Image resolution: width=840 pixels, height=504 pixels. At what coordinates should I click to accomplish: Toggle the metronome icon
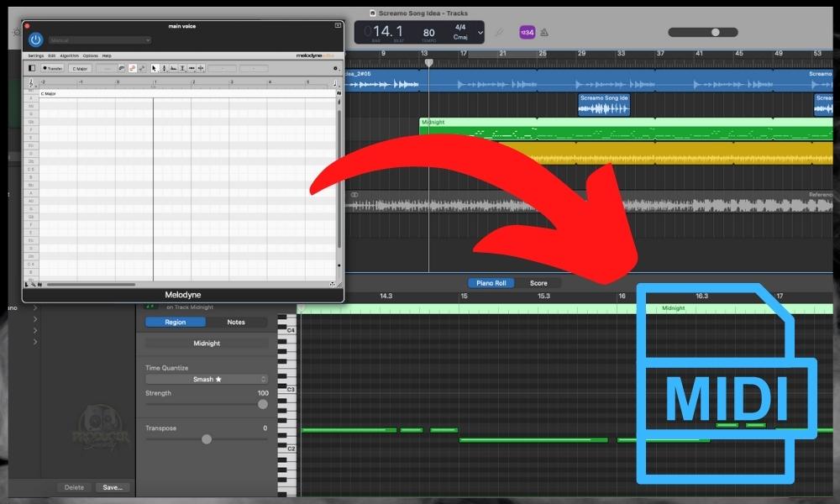544,33
